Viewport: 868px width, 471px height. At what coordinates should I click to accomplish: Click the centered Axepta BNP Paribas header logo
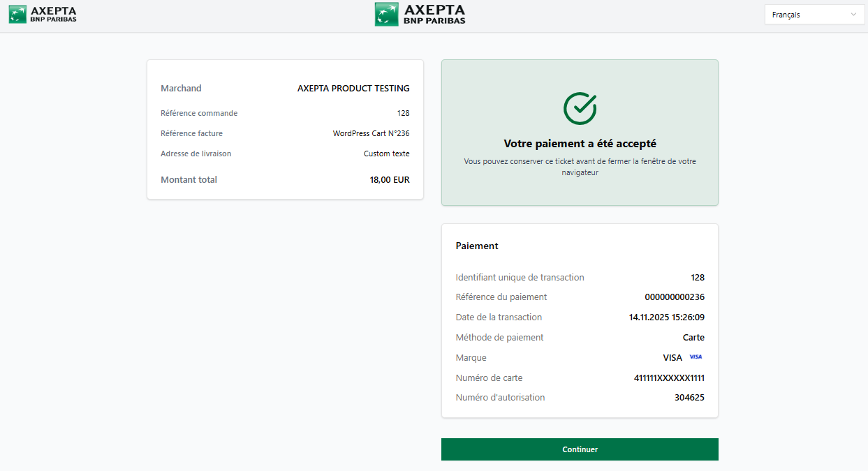click(420, 15)
